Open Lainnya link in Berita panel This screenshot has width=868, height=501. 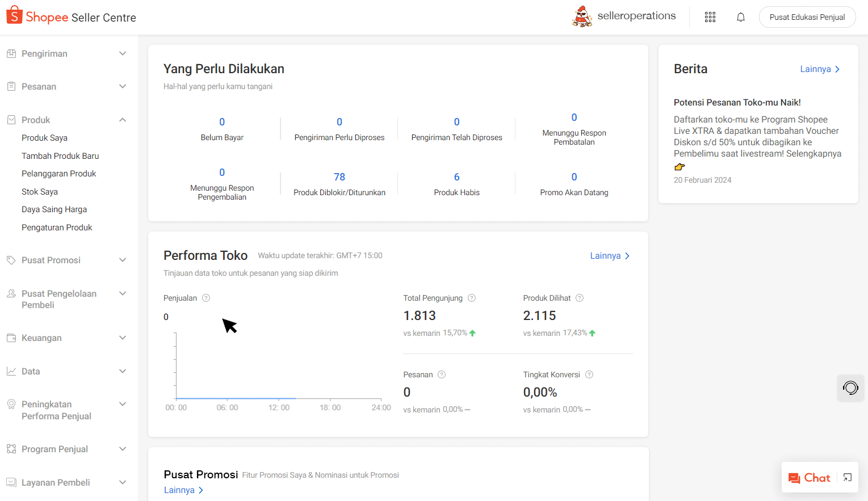(820, 69)
